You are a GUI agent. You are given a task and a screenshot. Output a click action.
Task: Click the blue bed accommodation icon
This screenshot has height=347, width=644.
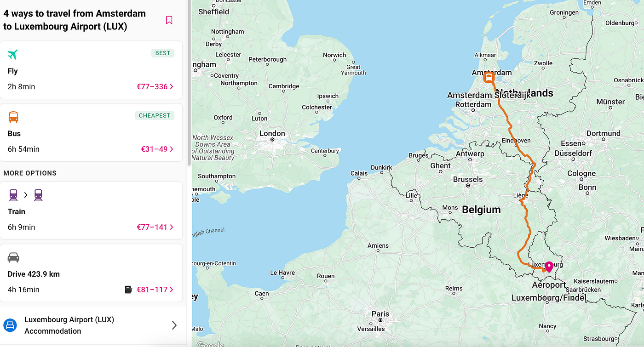[x=10, y=325]
